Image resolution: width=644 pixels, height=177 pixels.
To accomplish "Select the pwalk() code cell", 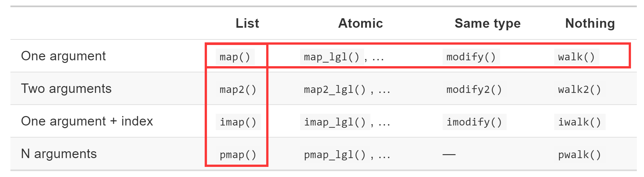I will pos(579,155).
